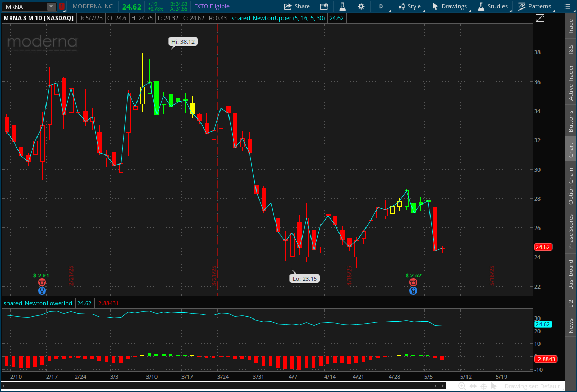Click the pointer cursor icon at bottom
Screen dimensions: 577x392
[494, 386]
